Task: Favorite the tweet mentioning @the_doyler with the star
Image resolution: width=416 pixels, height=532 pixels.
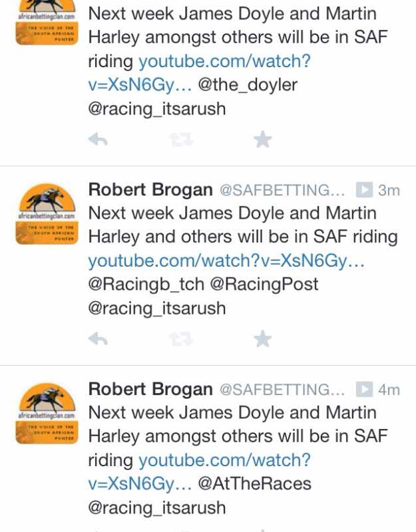Action: coord(263,140)
